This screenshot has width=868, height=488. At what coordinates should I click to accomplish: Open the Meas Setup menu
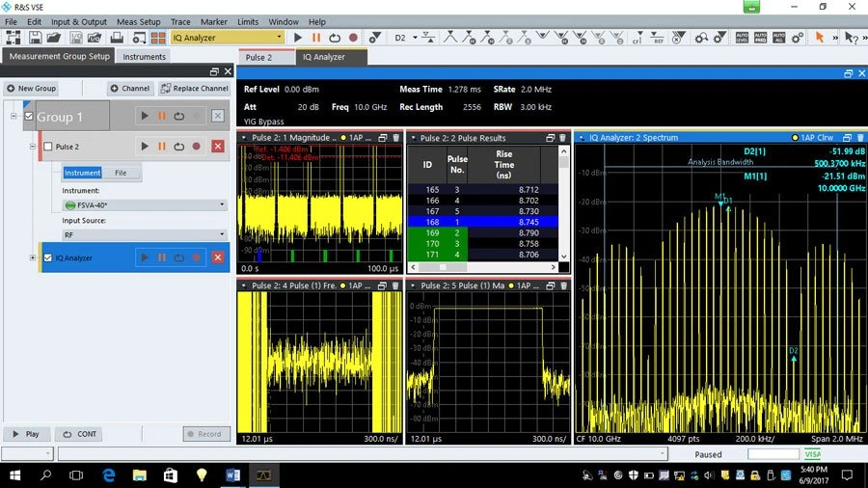138,21
